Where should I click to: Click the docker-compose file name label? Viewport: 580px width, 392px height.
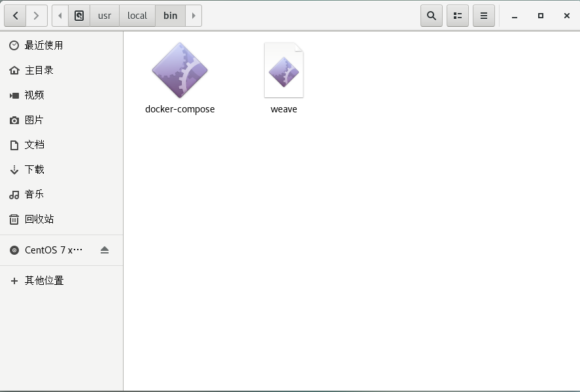pyautogui.click(x=180, y=109)
